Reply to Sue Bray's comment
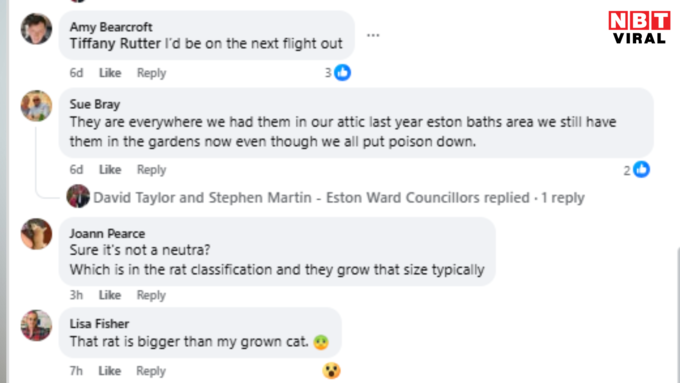Image resolution: width=680 pixels, height=383 pixels. 151,170
